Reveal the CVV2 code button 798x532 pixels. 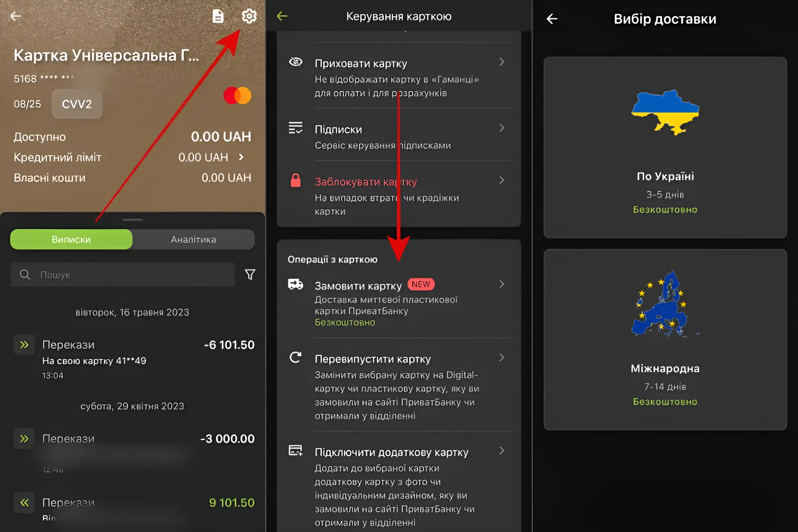(77, 104)
